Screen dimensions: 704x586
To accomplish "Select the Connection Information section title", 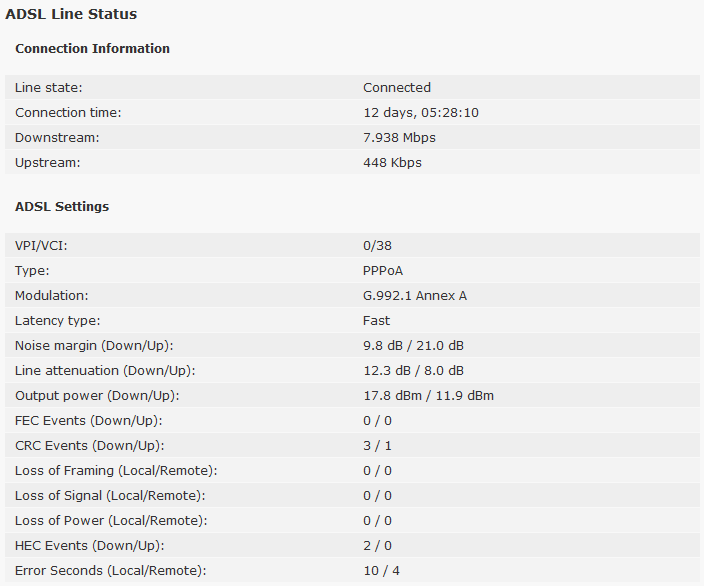I will [x=92, y=48].
